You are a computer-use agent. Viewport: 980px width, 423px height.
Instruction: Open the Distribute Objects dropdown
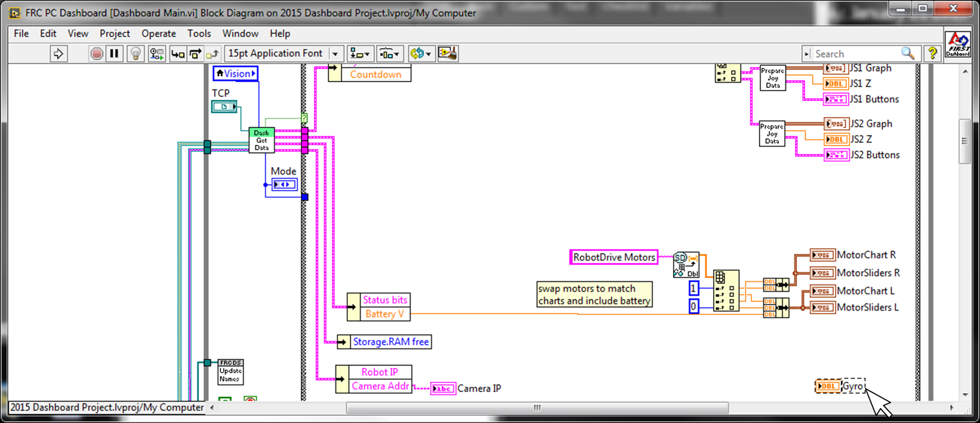click(x=390, y=54)
